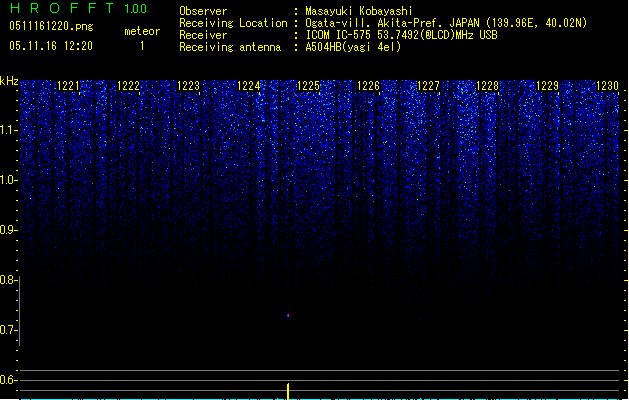Click the 0.9 kHz axis label

[x=8, y=230]
